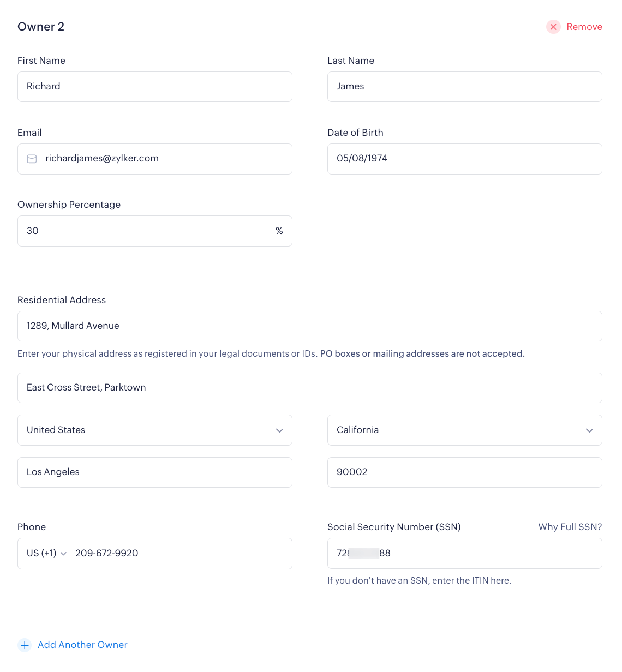Click the envelope icon in Email field
This screenshot has height=672, width=622.
coord(32,159)
